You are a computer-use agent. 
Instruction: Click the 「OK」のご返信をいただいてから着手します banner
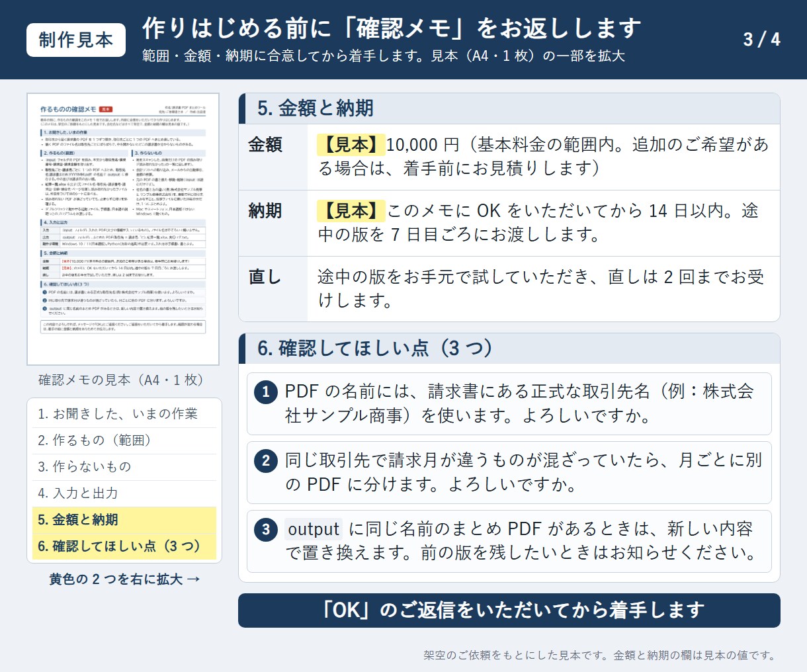(509, 610)
